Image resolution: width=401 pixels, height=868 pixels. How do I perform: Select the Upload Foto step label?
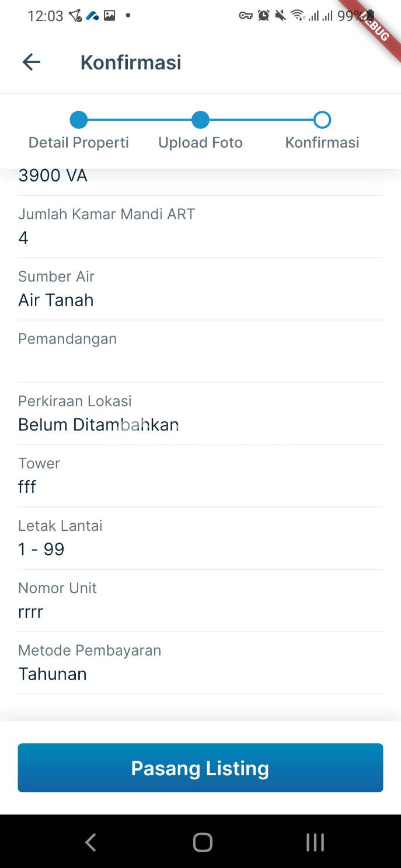click(x=200, y=143)
